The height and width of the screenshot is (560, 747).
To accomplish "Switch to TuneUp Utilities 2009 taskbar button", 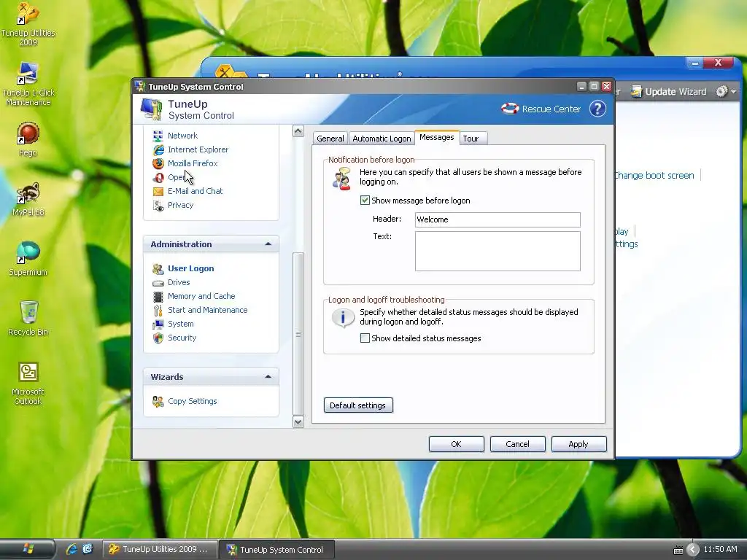I will coord(160,549).
